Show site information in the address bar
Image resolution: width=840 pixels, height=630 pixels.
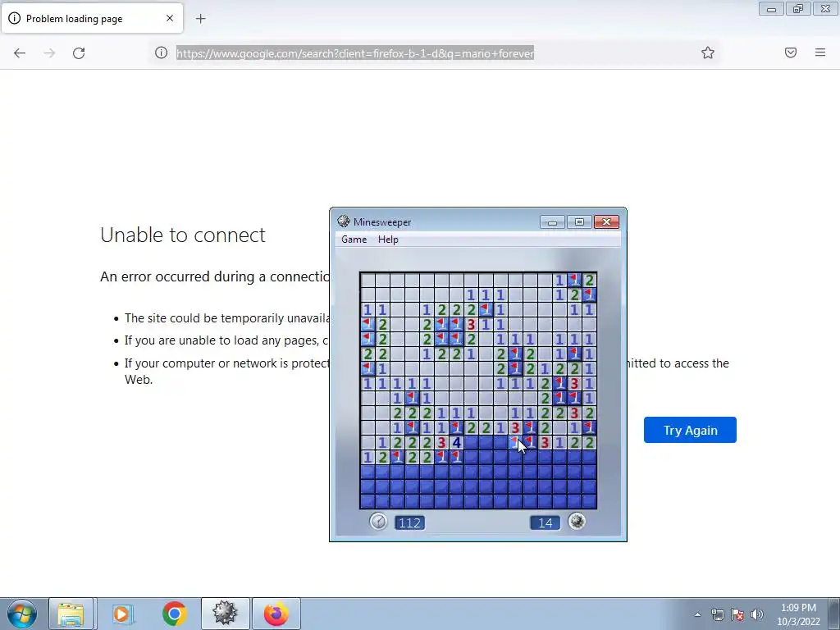point(162,52)
